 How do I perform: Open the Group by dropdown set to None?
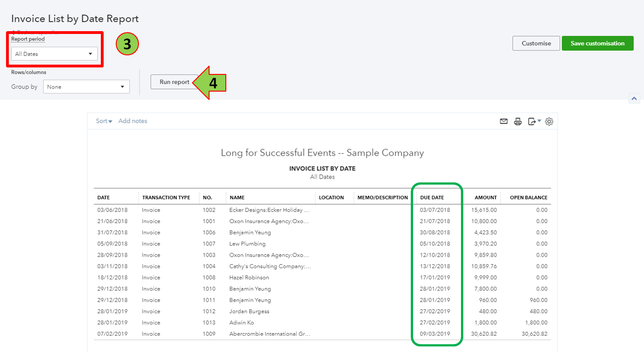click(86, 86)
